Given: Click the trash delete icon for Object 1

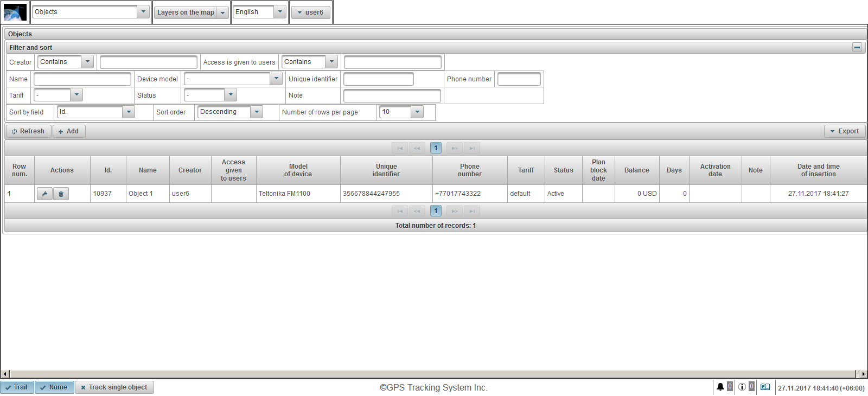Looking at the screenshot, I should pos(61,194).
